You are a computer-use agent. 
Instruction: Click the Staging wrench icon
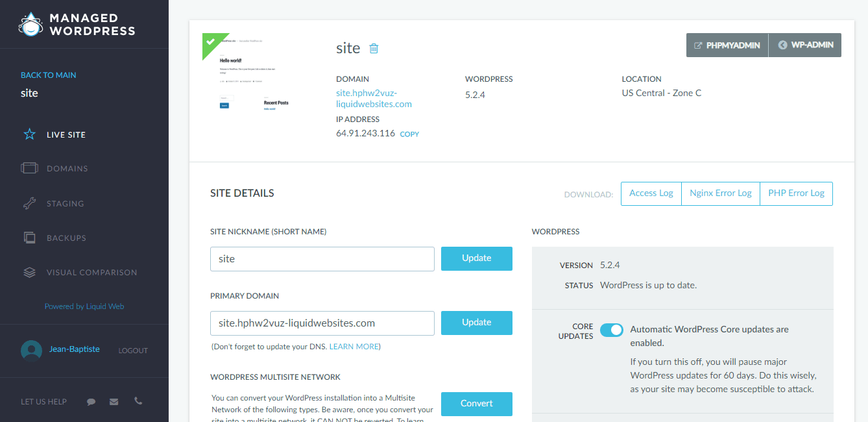[29, 203]
